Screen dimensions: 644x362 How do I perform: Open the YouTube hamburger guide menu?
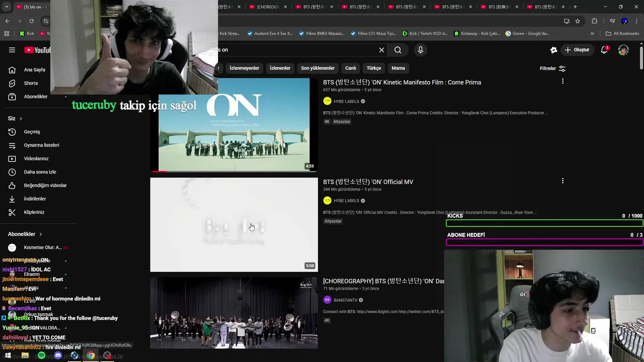pyautogui.click(x=12, y=50)
